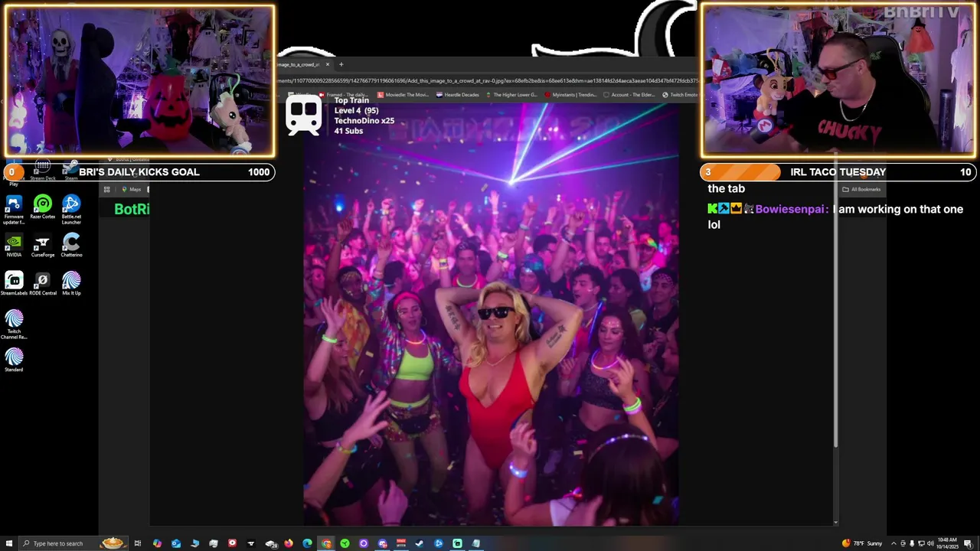This screenshot has height=551, width=980.
Task: Show hidden system tray icons
Action: 893,543
